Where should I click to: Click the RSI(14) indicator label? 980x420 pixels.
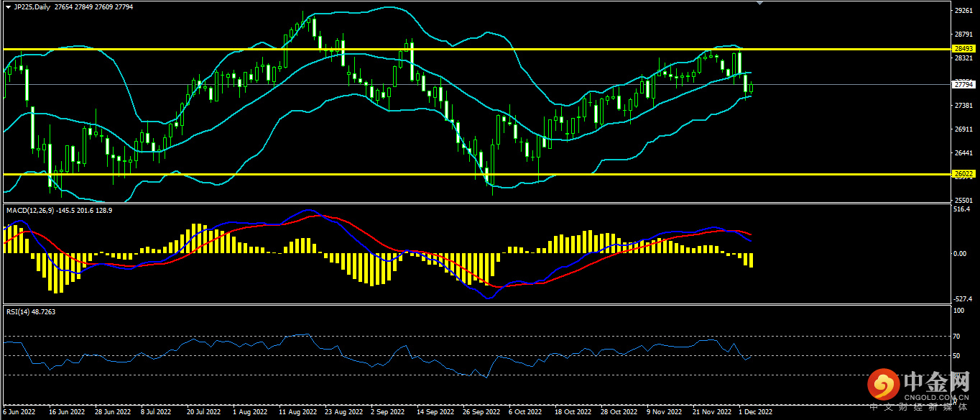(20, 311)
